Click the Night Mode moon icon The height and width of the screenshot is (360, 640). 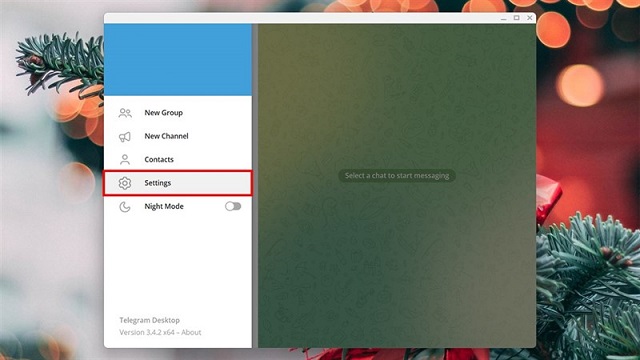click(125, 207)
